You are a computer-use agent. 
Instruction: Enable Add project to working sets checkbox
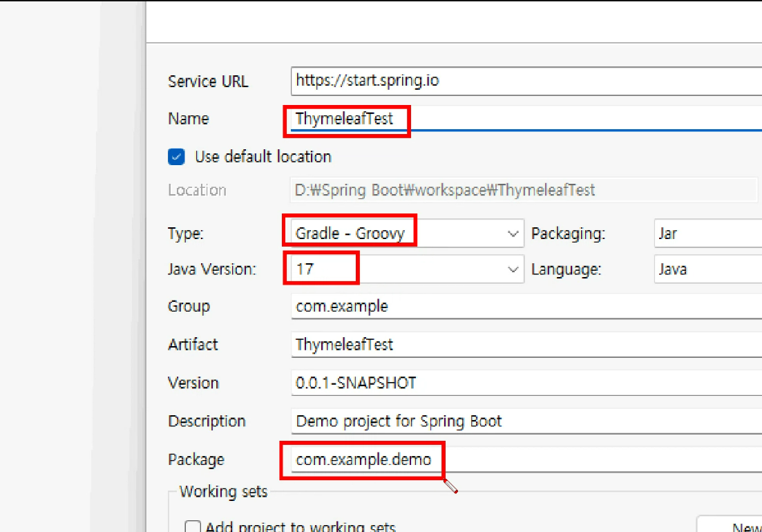point(193,527)
